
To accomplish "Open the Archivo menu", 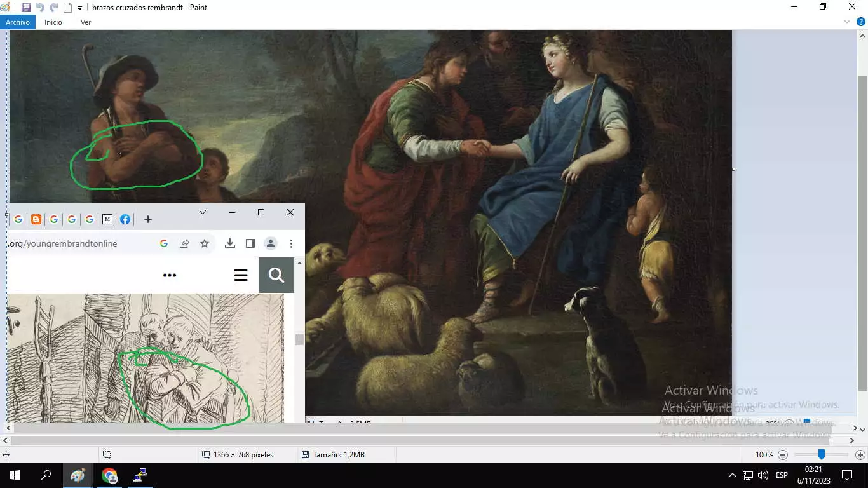I will pyautogui.click(x=18, y=22).
